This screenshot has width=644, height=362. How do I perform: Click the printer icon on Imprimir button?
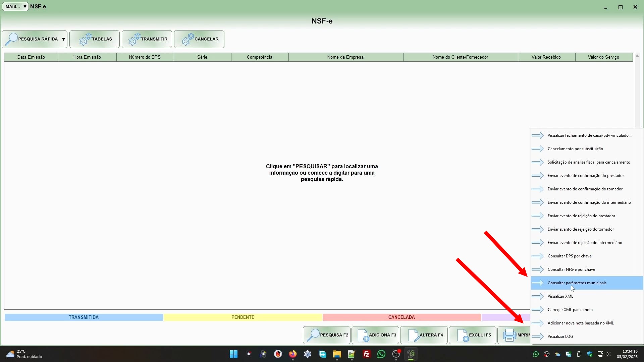tap(509, 335)
